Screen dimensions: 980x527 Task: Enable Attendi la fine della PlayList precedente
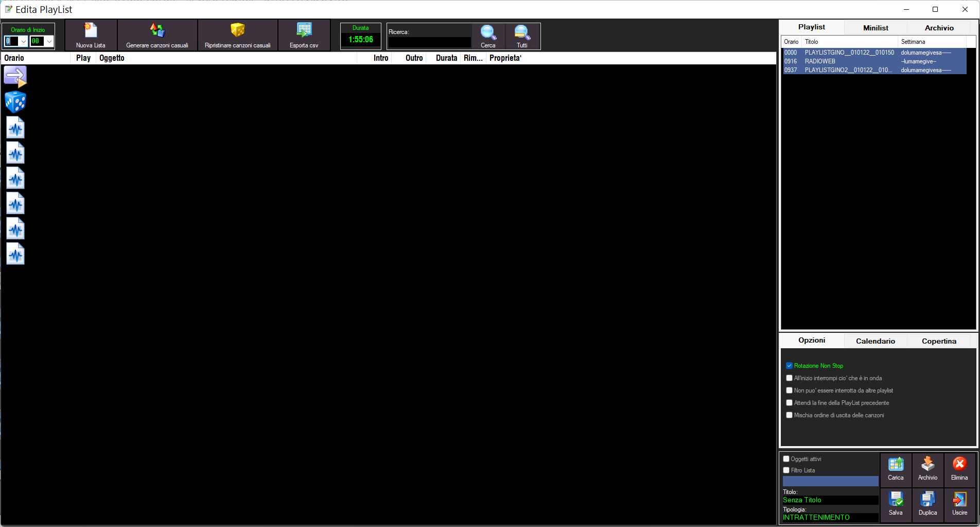[x=789, y=403]
